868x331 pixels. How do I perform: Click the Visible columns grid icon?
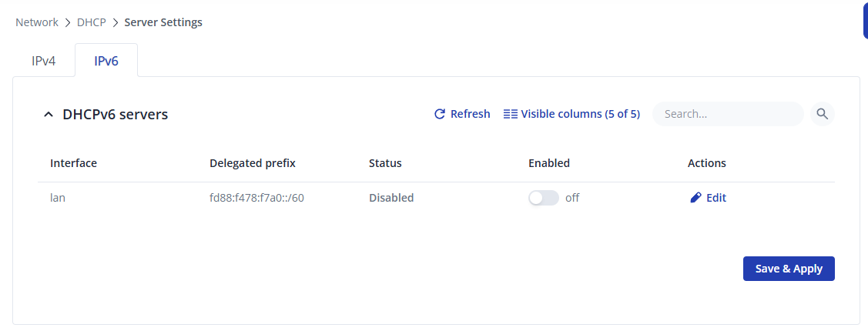click(x=511, y=114)
